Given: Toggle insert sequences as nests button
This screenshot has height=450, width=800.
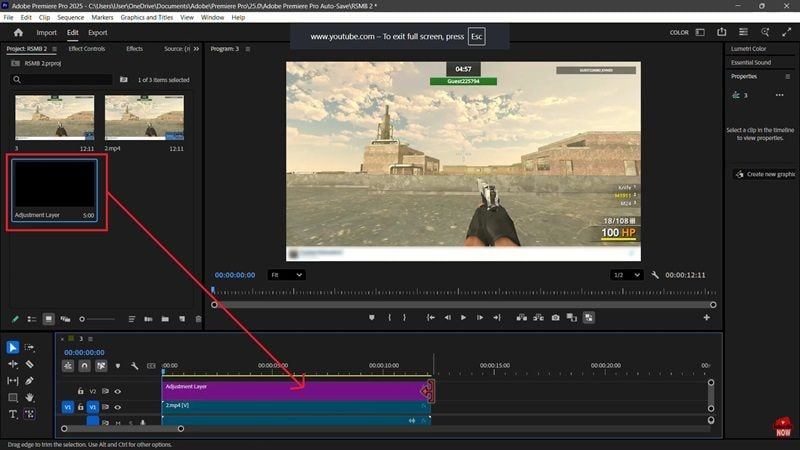Looking at the screenshot, I should click(68, 366).
